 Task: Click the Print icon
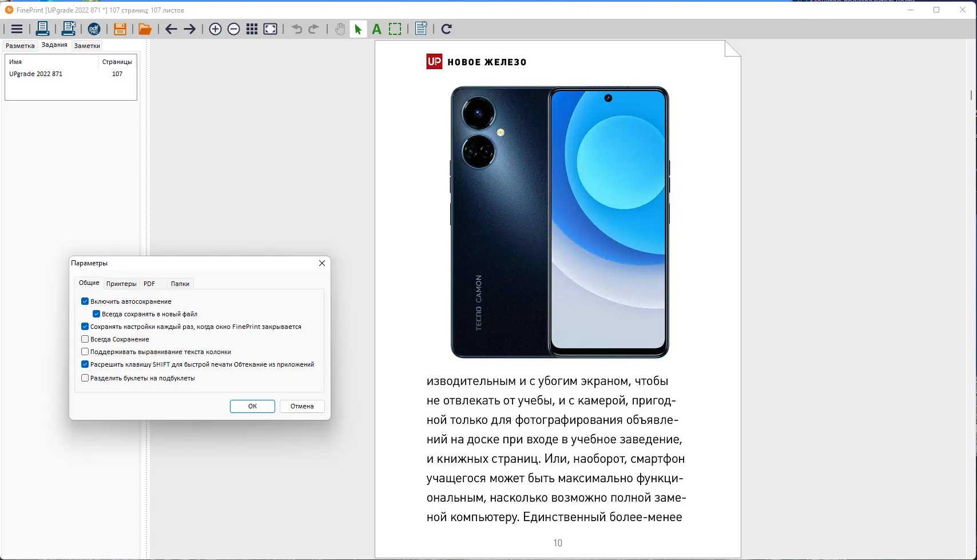coord(42,29)
